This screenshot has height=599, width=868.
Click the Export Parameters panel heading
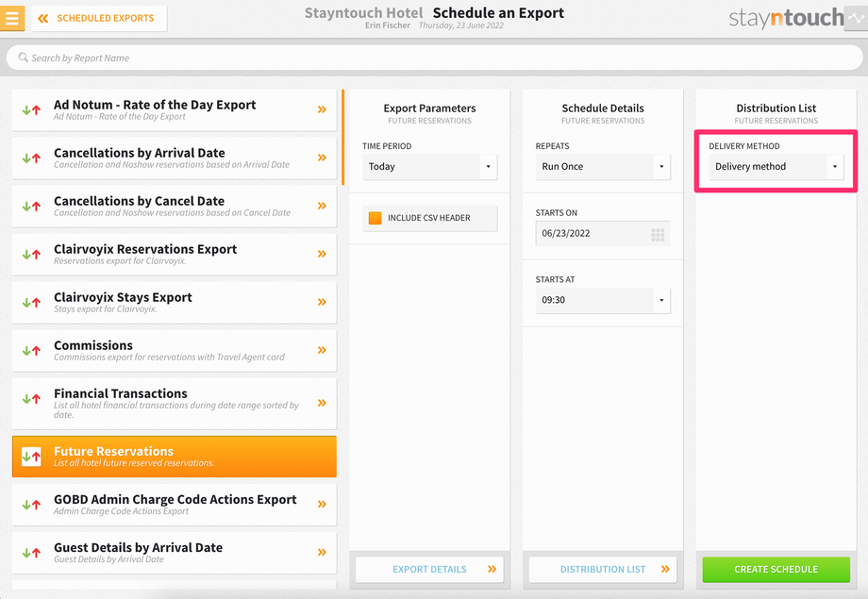click(x=429, y=108)
